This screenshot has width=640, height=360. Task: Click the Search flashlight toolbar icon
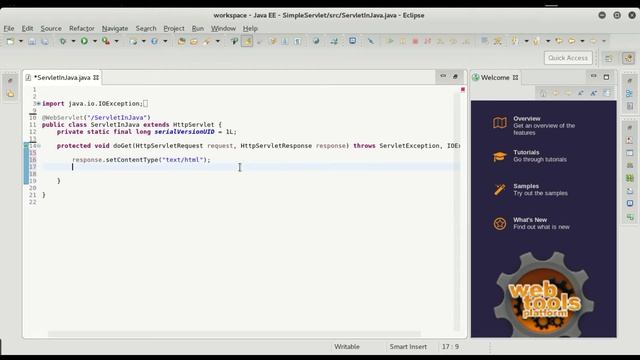point(207,41)
